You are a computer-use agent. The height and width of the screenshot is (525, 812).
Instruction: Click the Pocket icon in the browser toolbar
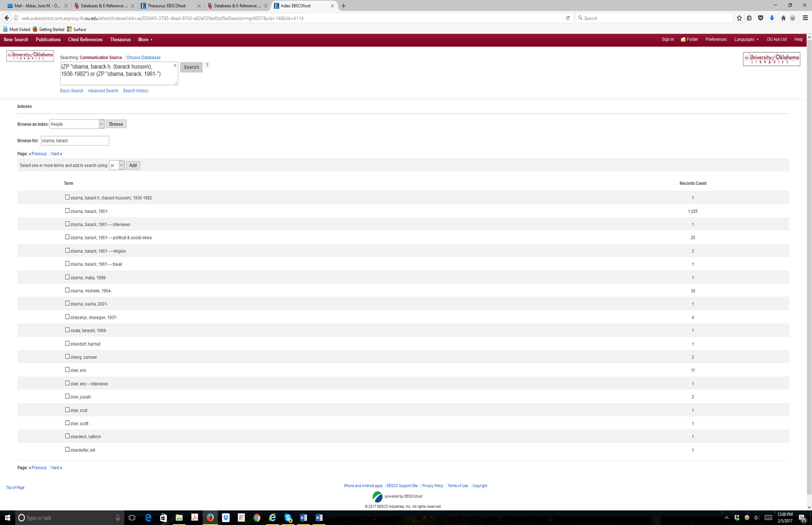click(x=760, y=18)
